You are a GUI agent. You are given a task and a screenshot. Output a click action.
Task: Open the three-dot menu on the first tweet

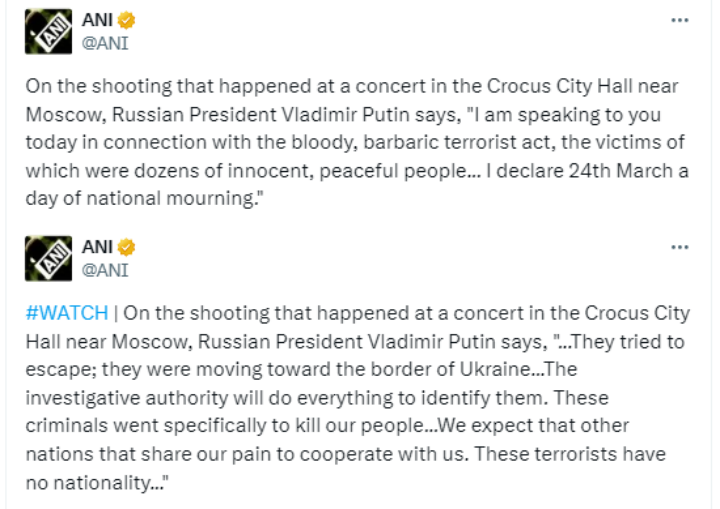[x=680, y=20]
